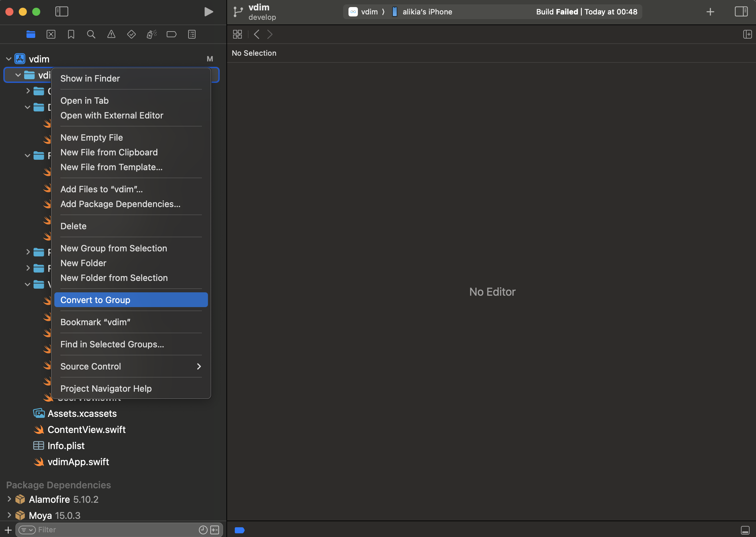Screen dimensions: 756x537
Task: Choose New File from Clipboard
Action: [131, 152]
